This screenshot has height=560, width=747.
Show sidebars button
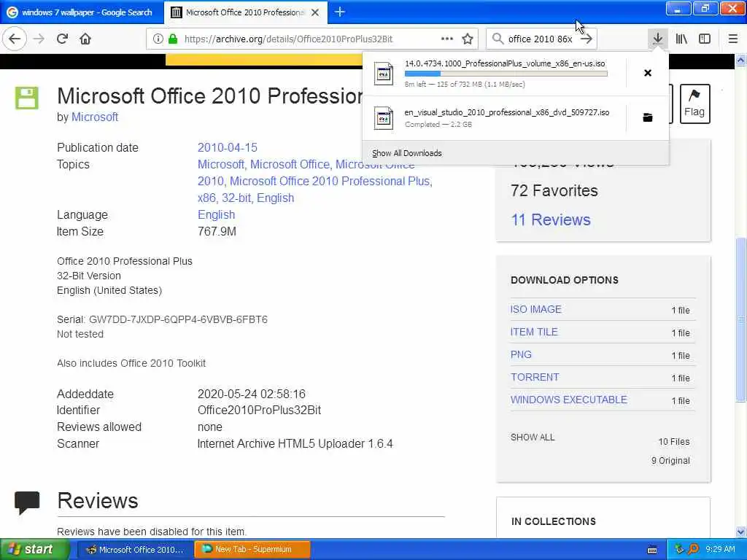coord(705,39)
